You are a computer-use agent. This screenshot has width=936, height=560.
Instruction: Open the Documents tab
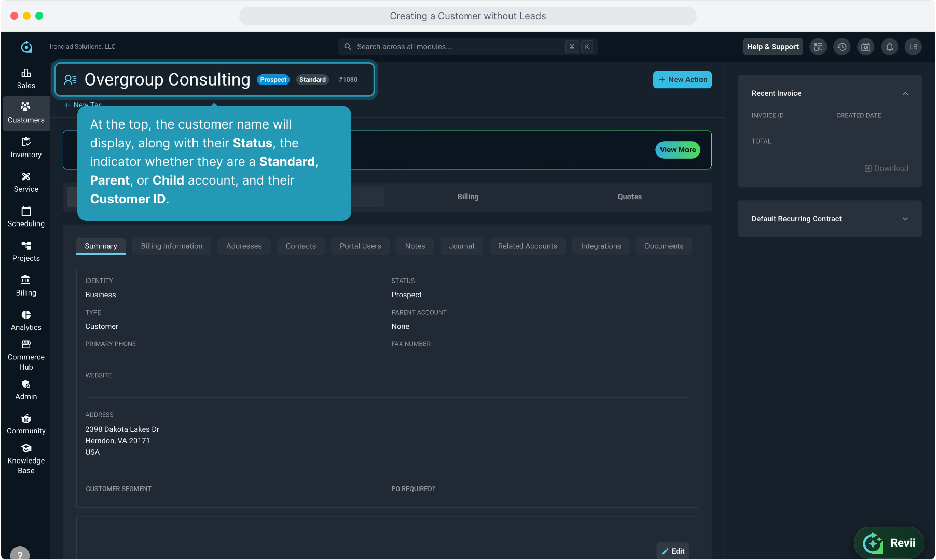(664, 246)
